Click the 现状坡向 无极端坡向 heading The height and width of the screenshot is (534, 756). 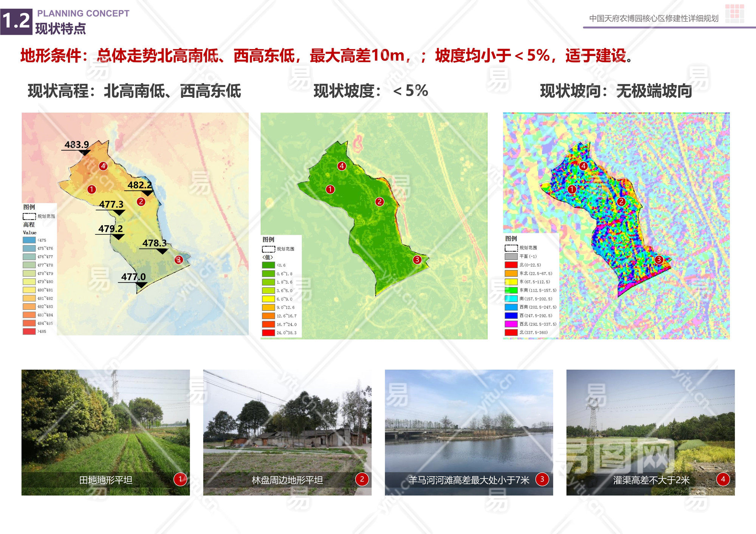pos(616,91)
